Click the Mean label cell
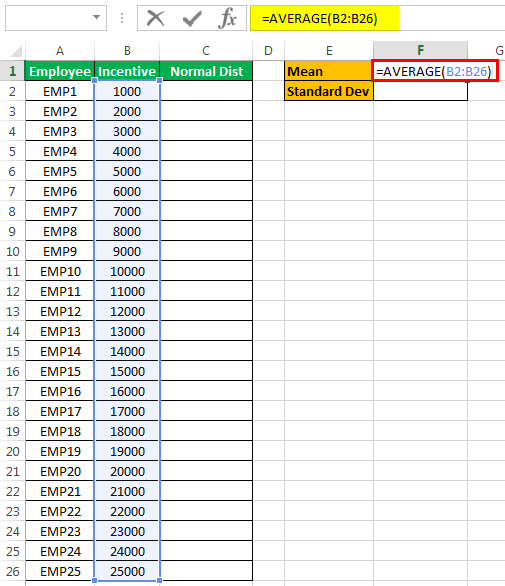This screenshot has height=586, width=505. pos(329,71)
